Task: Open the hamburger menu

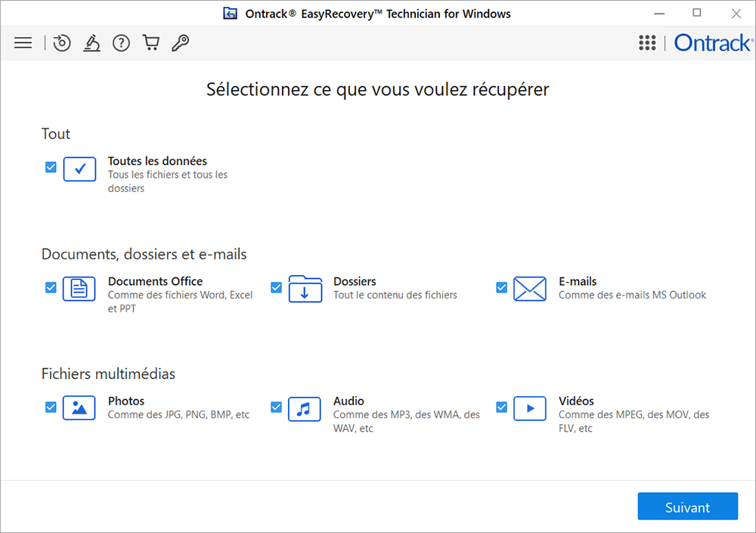Action: (x=23, y=43)
